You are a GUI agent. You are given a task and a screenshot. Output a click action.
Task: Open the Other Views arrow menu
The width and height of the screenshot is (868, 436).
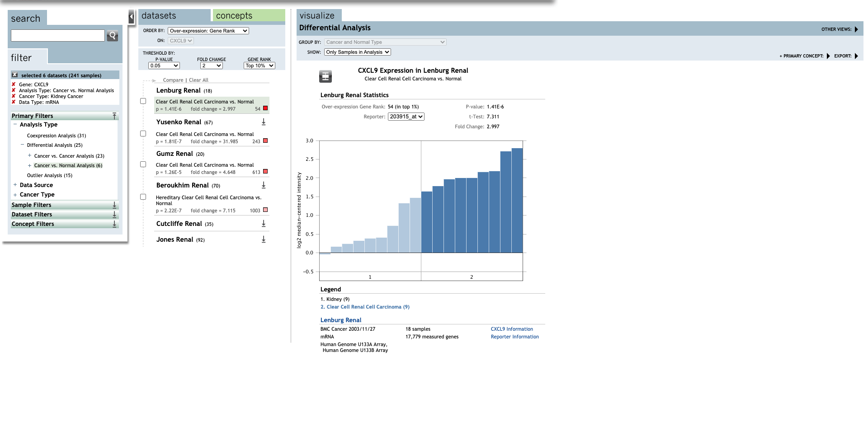[856, 29]
